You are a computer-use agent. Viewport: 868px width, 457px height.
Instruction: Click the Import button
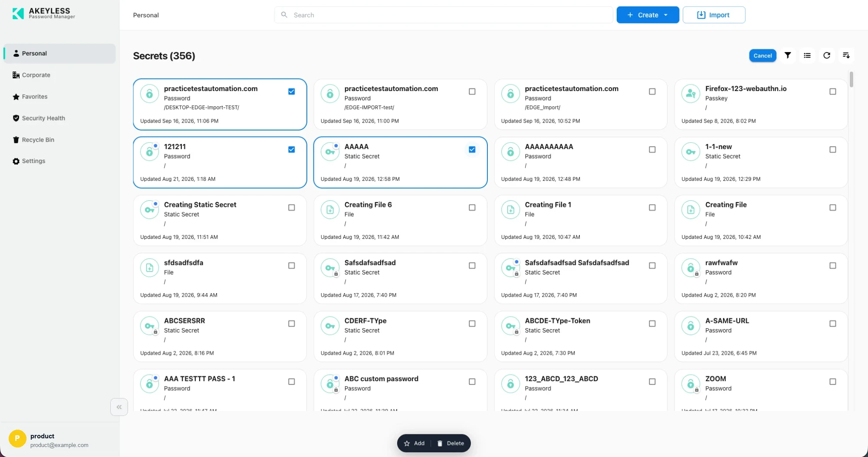[714, 15]
